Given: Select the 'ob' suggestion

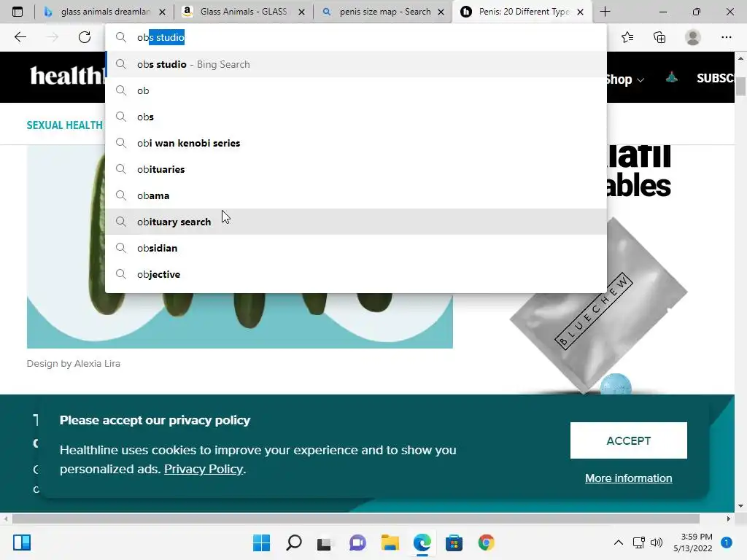Looking at the screenshot, I should pos(355,90).
